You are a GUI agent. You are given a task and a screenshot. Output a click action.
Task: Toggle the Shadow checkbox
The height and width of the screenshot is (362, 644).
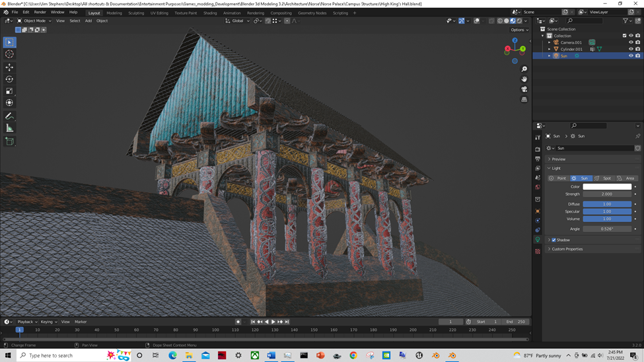coord(554,240)
